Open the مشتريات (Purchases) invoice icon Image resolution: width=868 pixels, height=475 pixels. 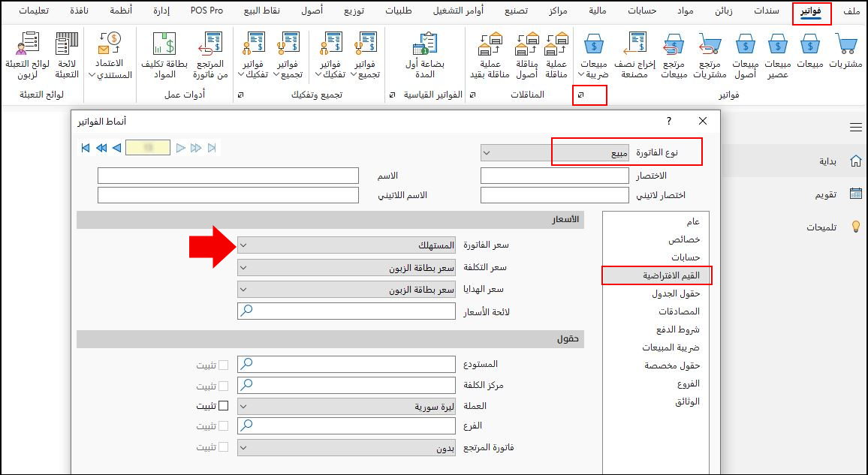847,47
